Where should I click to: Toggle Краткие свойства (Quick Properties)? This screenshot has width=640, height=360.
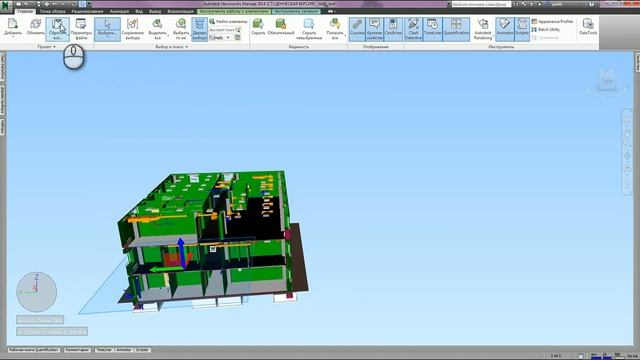pyautogui.click(x=374, y=29)
